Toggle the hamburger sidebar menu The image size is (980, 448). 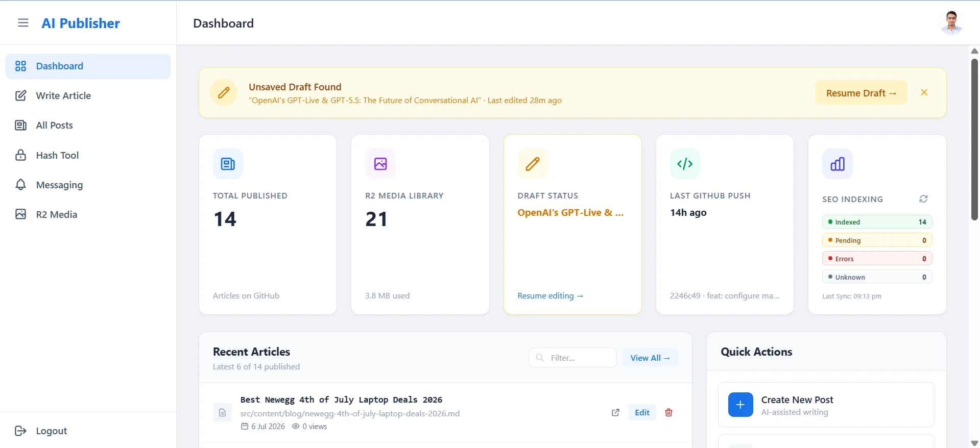(x=23, y=23)
